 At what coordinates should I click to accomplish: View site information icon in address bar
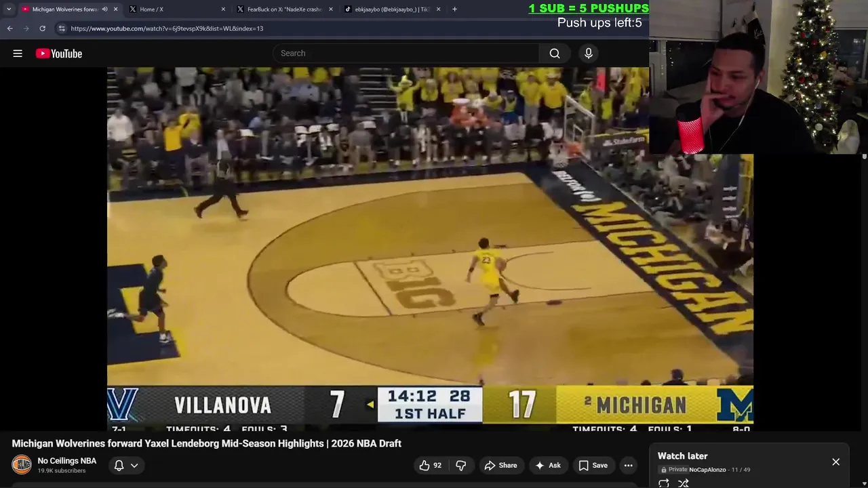pyautogui.click(x=62, y=28)
